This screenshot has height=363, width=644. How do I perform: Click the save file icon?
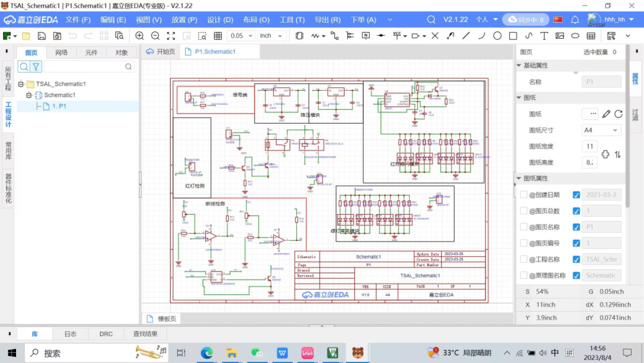(42, 36)
